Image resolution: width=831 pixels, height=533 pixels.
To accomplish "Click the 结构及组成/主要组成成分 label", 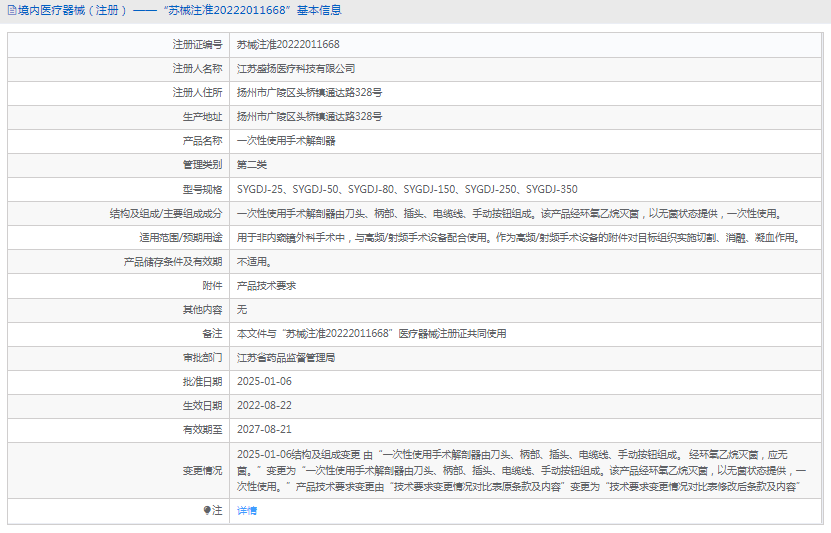I will click(x=166, y=214).
